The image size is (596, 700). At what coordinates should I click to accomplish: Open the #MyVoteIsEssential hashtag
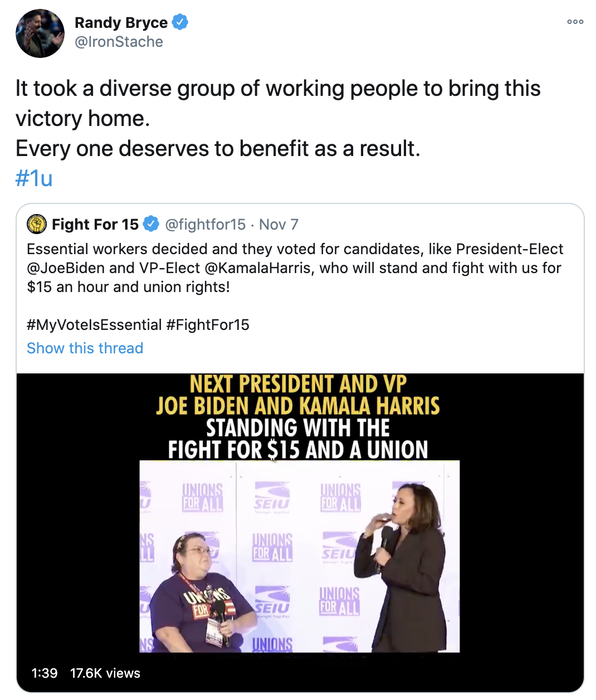click(x=94, y=325)
